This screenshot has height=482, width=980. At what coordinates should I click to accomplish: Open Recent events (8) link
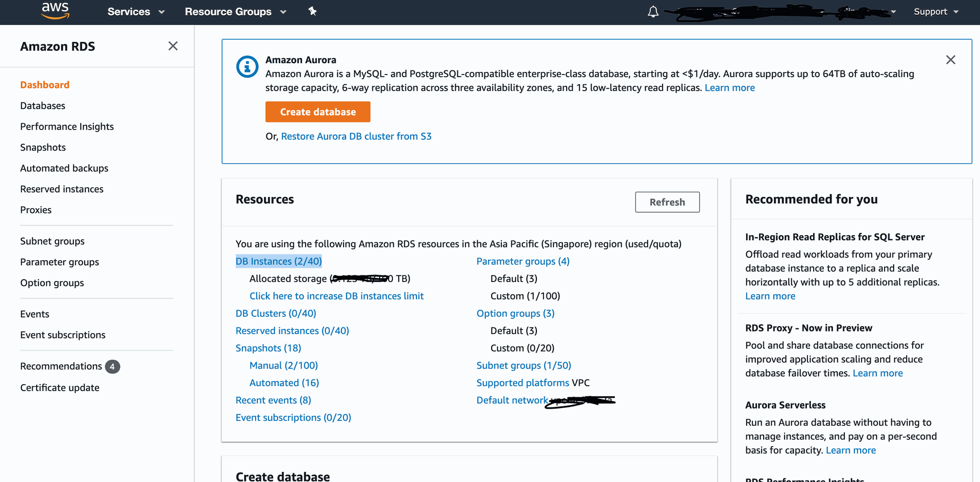(273, 400)
